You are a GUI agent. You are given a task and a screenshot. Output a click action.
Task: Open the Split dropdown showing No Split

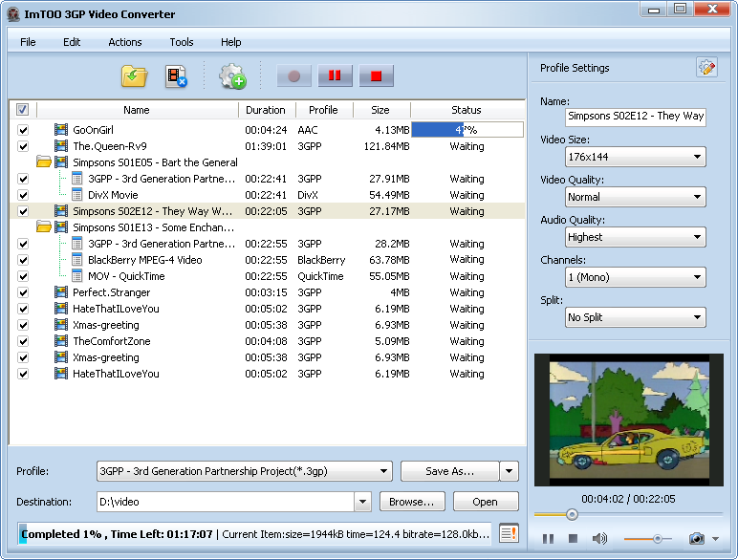pos(635,317)
